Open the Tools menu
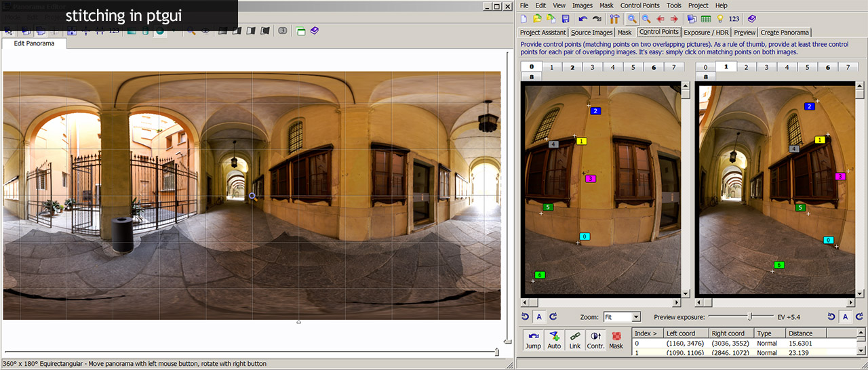 (x=674, y=5)
